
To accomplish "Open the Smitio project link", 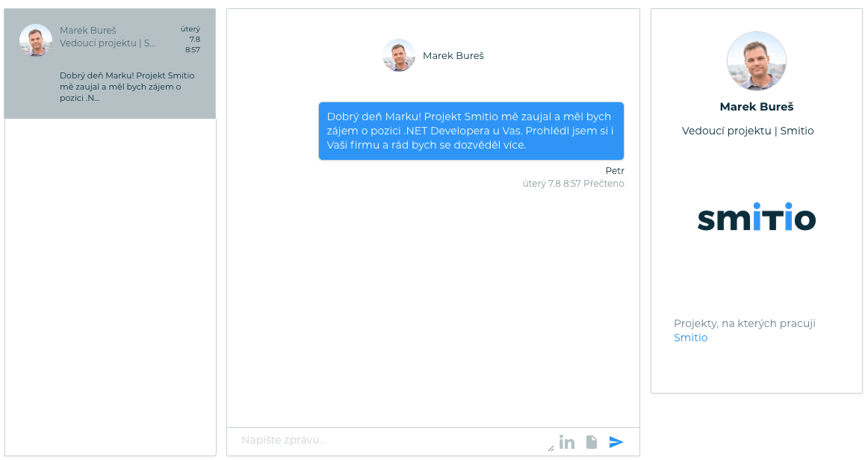I will [690, 338].
